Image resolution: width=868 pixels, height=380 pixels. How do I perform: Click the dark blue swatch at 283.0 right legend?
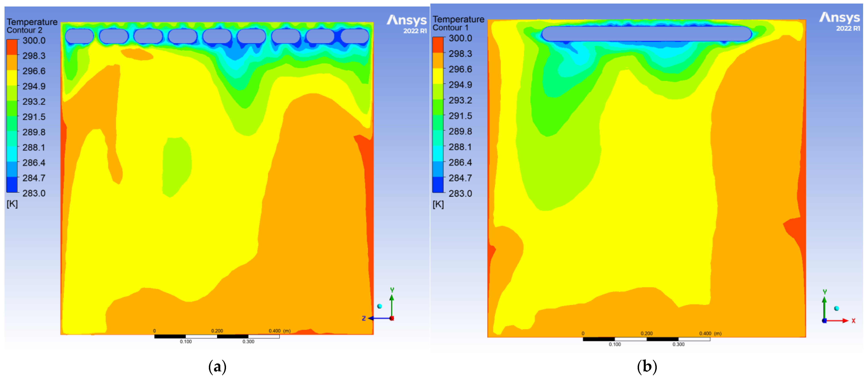[x=438, y=184]
